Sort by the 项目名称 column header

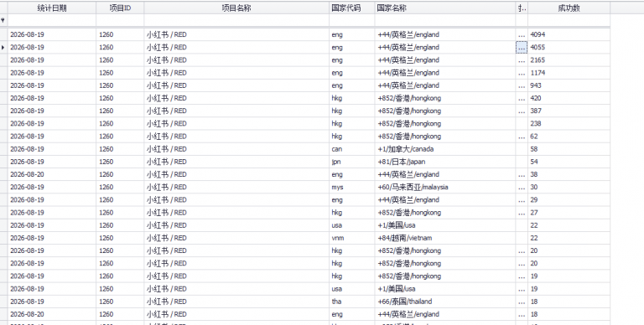coord(236,8)
